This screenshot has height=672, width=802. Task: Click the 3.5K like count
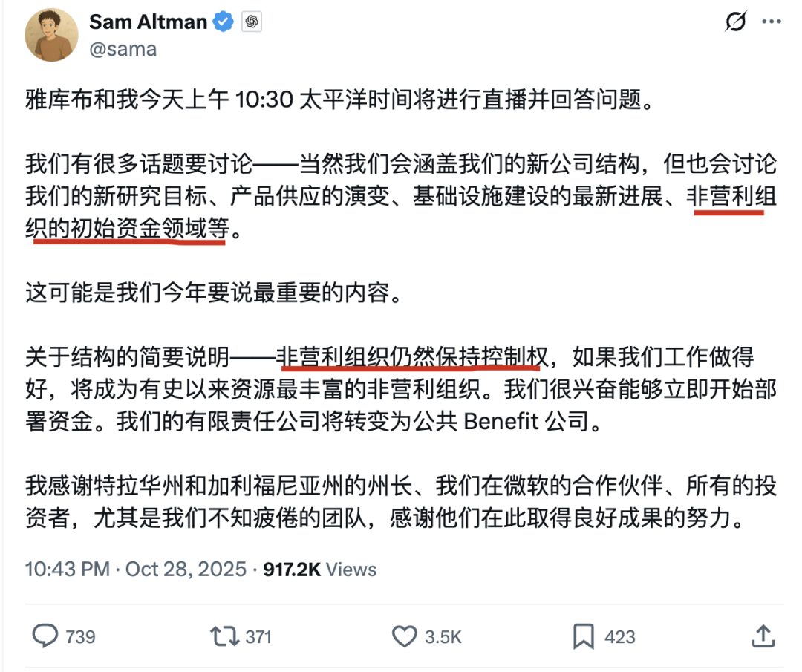pos(441,636)
